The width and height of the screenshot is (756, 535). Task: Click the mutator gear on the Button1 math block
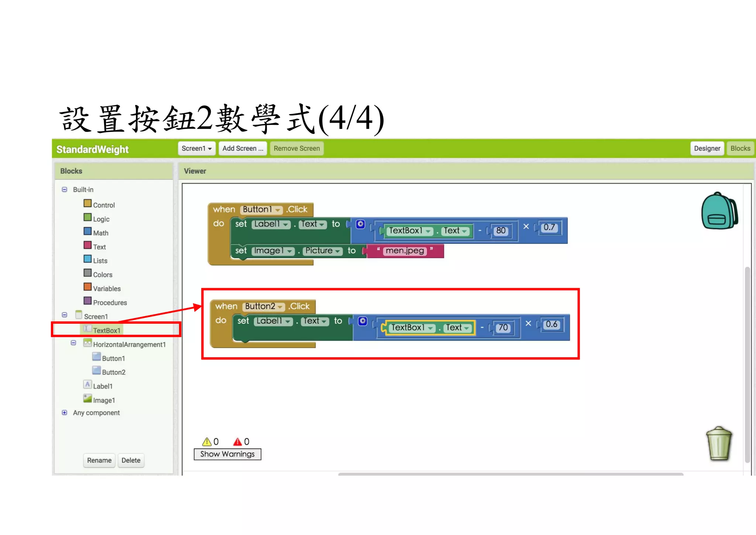click(x=360, y=224)
